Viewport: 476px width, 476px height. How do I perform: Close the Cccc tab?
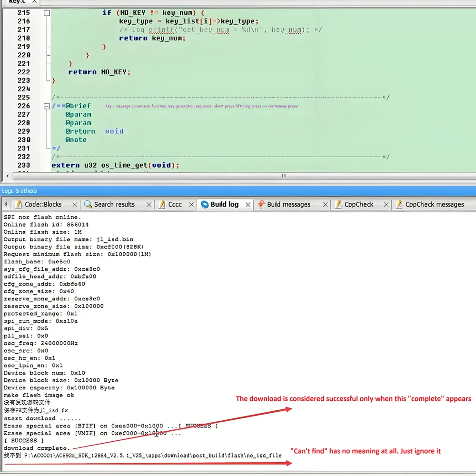click(x=191, y=205)
